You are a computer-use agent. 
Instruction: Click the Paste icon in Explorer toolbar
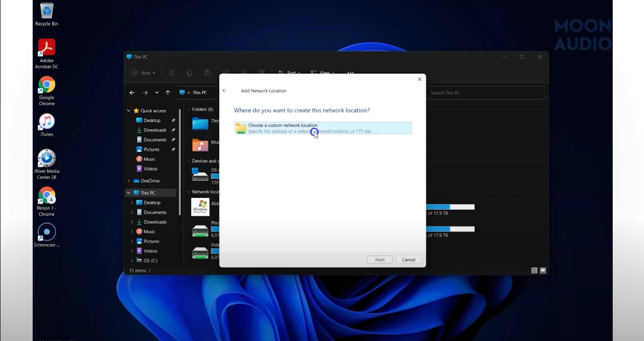[207, 73]
